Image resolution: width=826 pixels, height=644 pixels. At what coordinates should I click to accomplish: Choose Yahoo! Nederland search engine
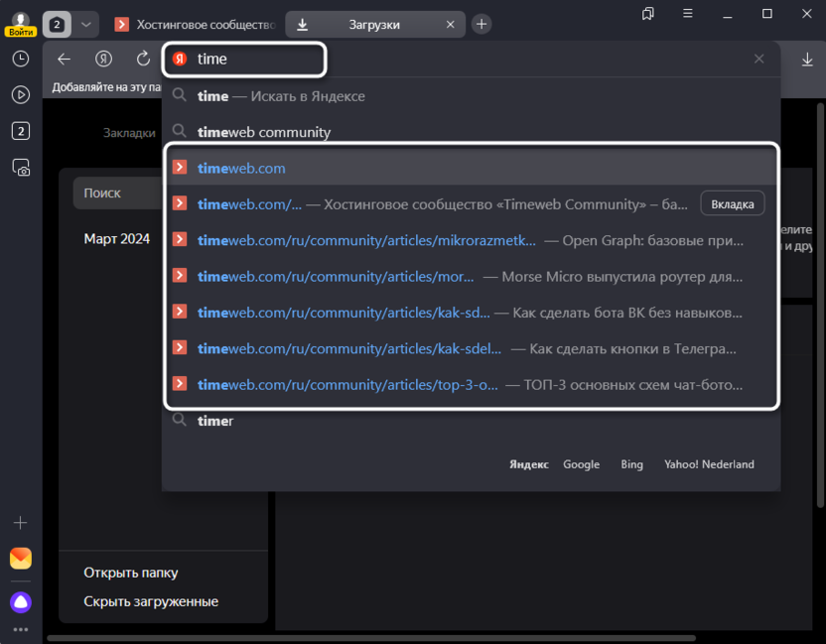coord(709,464)
